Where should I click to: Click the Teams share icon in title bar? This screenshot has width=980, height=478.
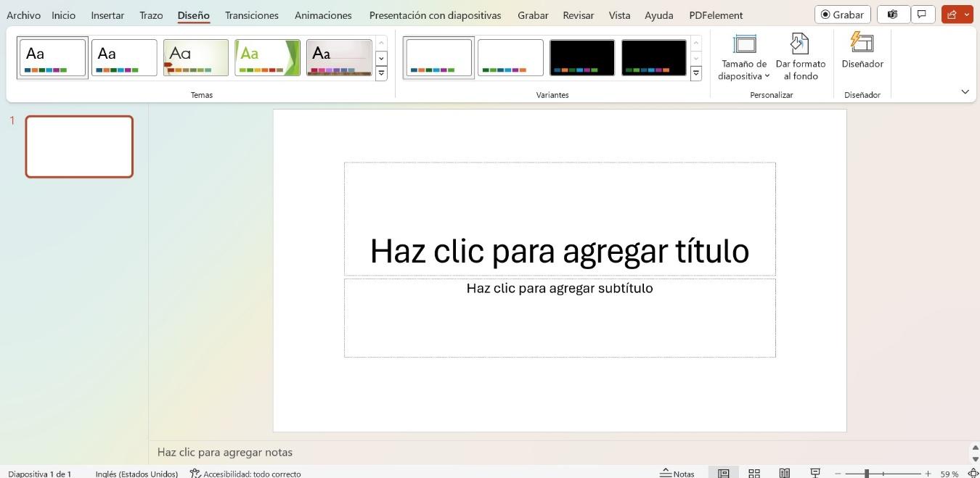click(x=892, y=14)
